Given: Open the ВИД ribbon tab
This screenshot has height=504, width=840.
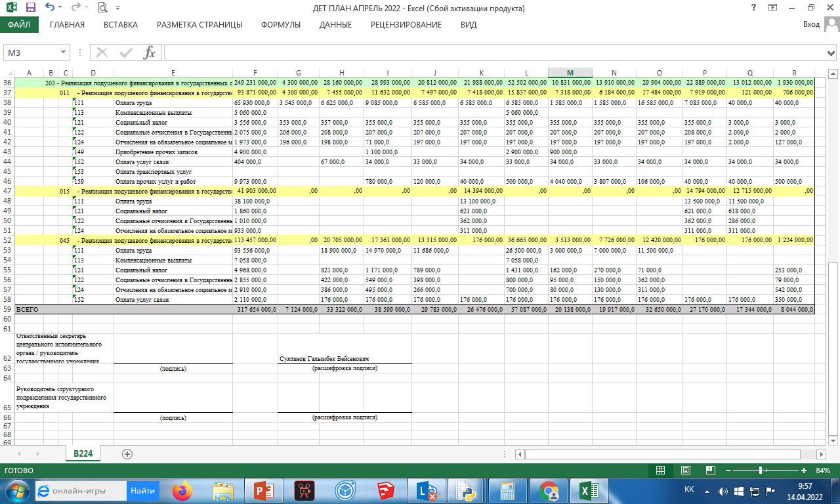Looking at the screenshot, I should click(x=469, y=25).
